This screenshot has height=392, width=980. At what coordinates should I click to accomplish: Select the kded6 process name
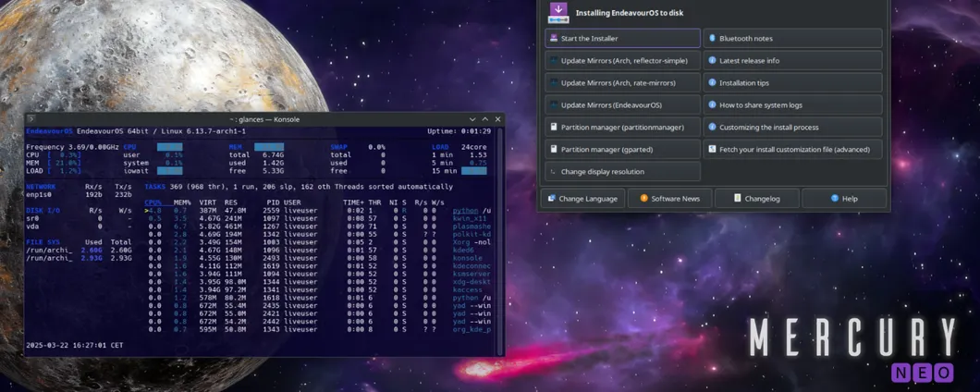tap(466, 250)
